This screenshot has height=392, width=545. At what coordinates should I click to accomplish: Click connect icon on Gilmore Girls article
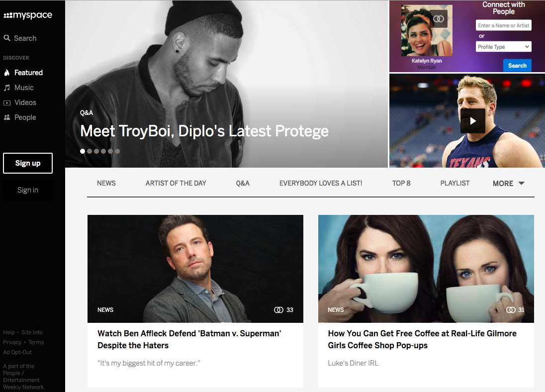click(x=511, y=310)
